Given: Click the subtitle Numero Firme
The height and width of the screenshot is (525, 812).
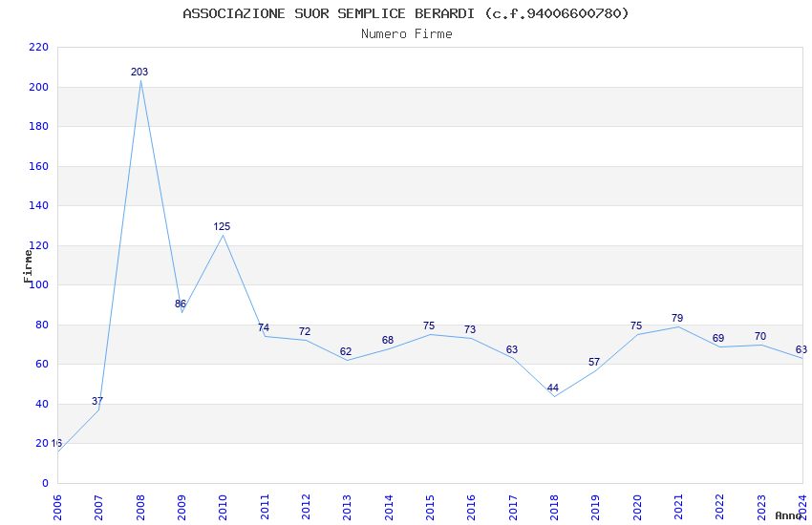Looking at the screenshot, I should (407, 34).
